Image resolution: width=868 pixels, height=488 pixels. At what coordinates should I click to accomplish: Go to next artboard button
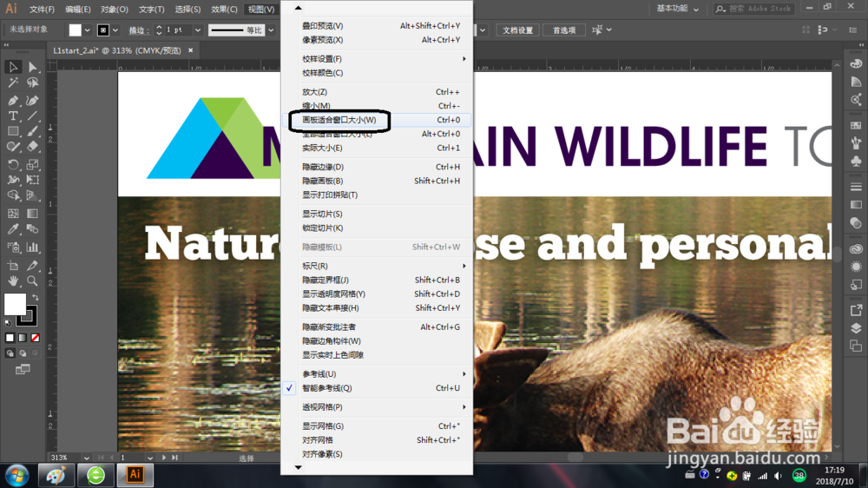[x=164, y=458]
